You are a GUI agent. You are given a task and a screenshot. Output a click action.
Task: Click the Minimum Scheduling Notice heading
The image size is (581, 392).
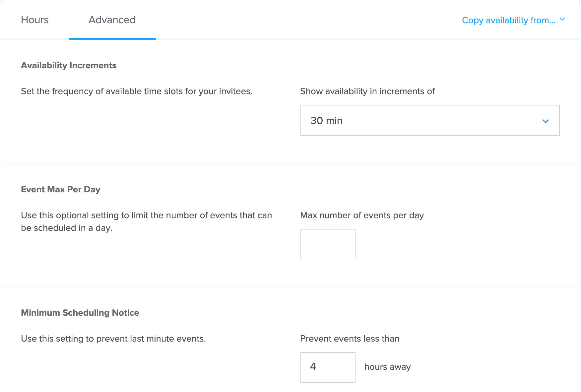(80, 312)
